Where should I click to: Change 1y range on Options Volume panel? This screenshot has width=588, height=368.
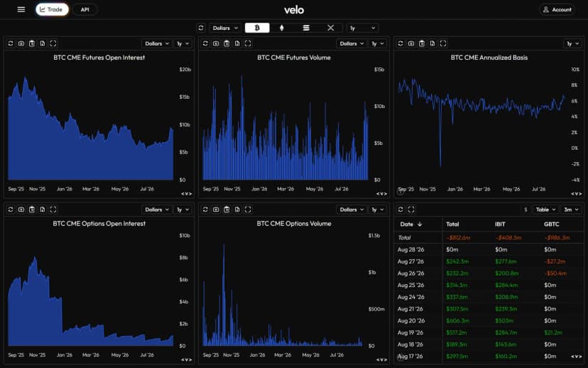(x=378, y=210)
